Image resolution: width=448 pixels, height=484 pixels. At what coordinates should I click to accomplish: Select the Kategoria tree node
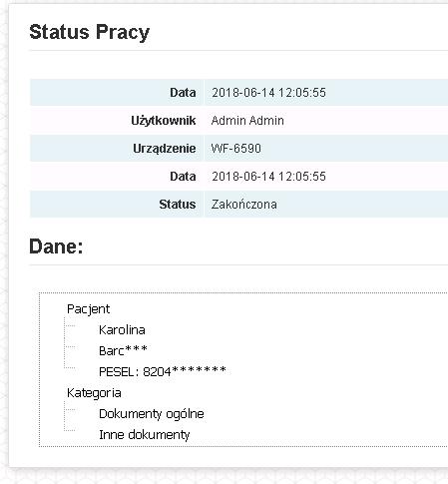[94, 393]
